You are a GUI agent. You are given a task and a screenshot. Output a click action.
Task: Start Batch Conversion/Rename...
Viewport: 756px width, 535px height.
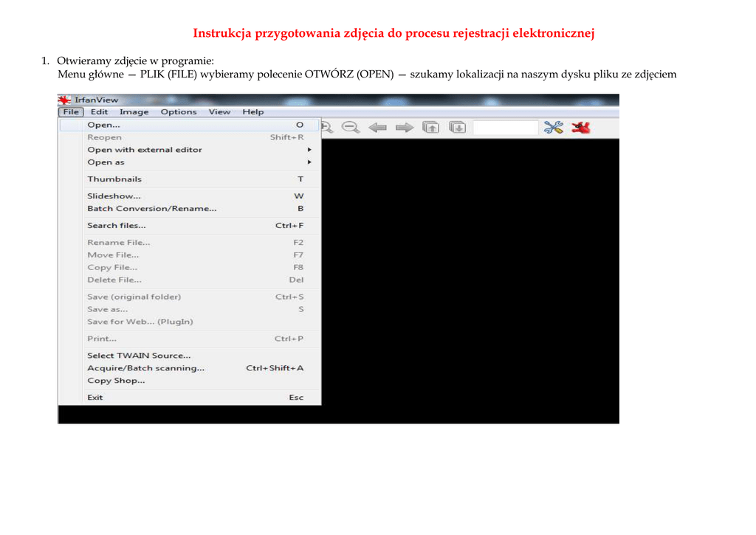(152, 209)
